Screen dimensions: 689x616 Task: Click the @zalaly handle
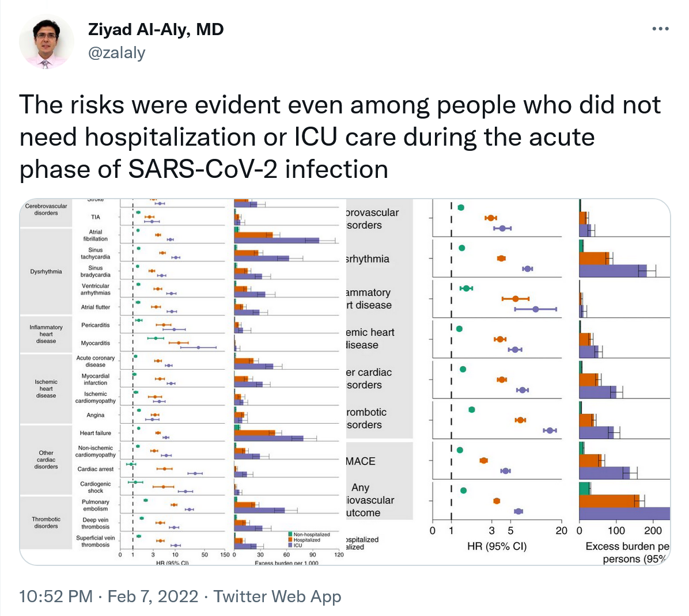coord(116,53)
